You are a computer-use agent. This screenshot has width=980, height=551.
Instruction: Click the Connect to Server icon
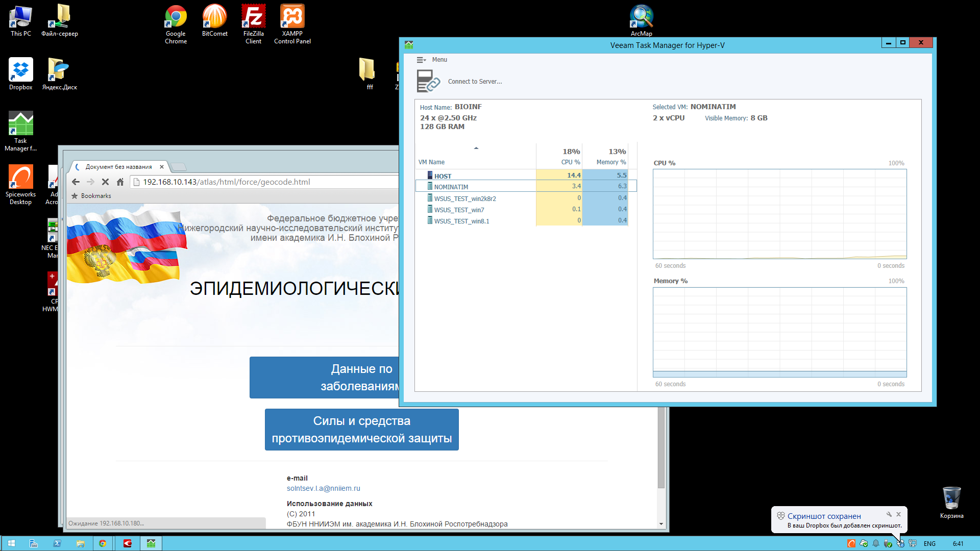428,81
